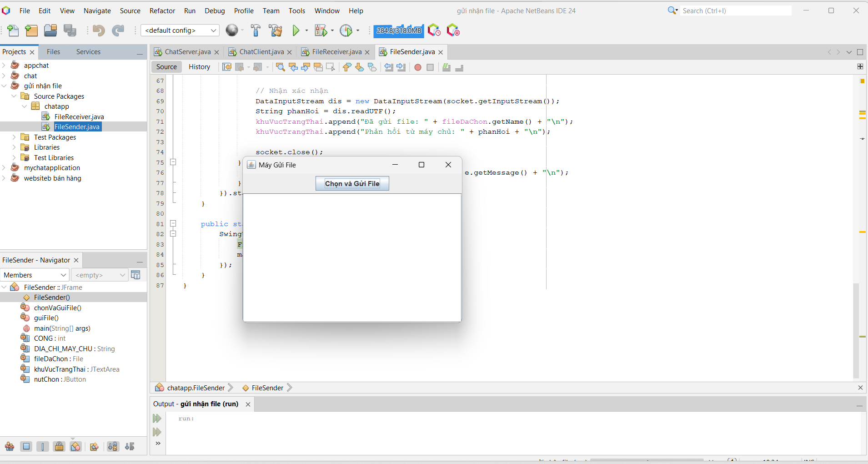This screenshot has width=868, height=464.
Task: Toggle Show Fields filter in Navigator
Action: (26, 447)
